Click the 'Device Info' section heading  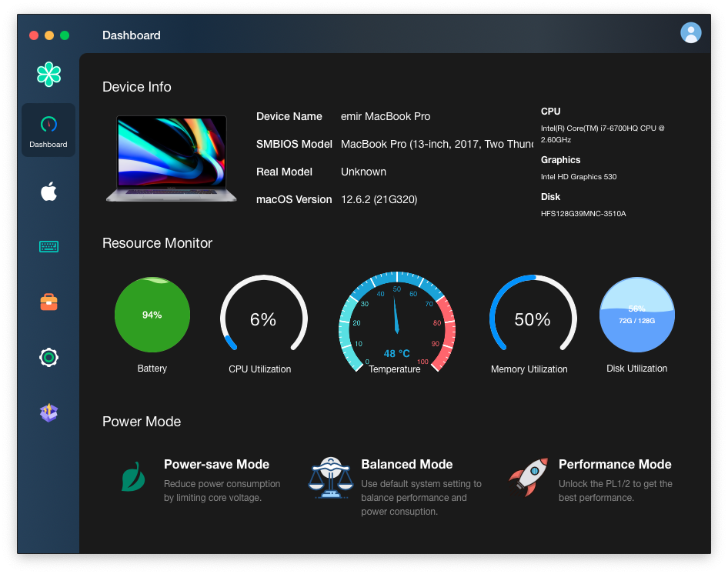tap(137, 87)
